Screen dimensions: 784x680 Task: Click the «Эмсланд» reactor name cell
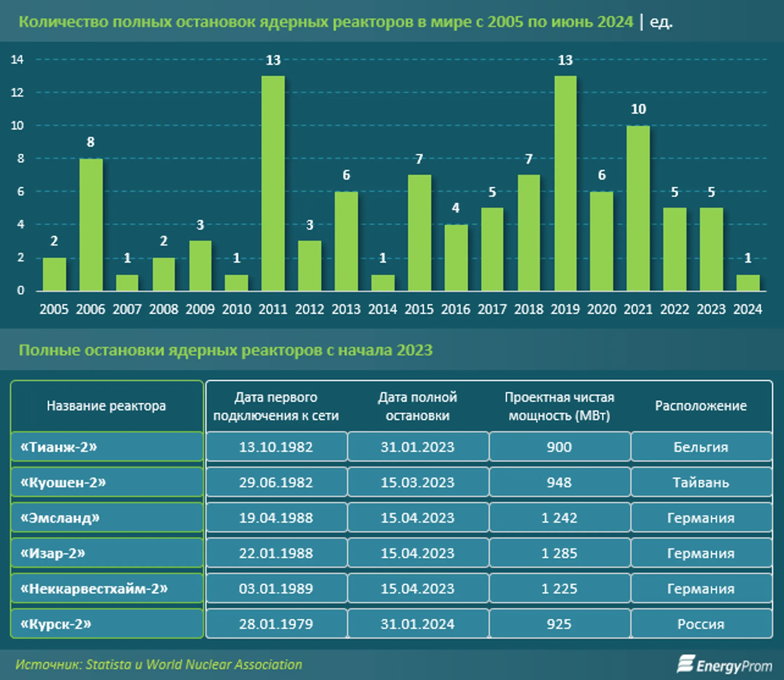coord(107,517)
